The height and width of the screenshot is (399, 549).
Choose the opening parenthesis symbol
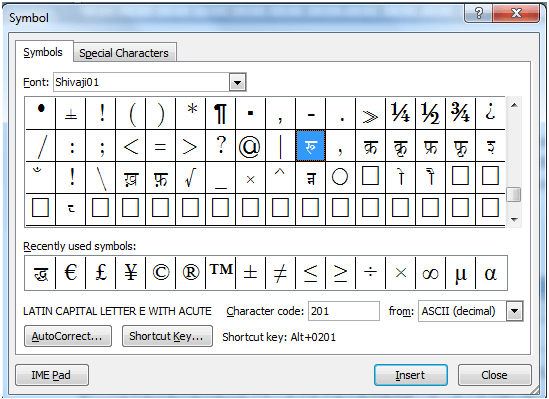point(130,113)
